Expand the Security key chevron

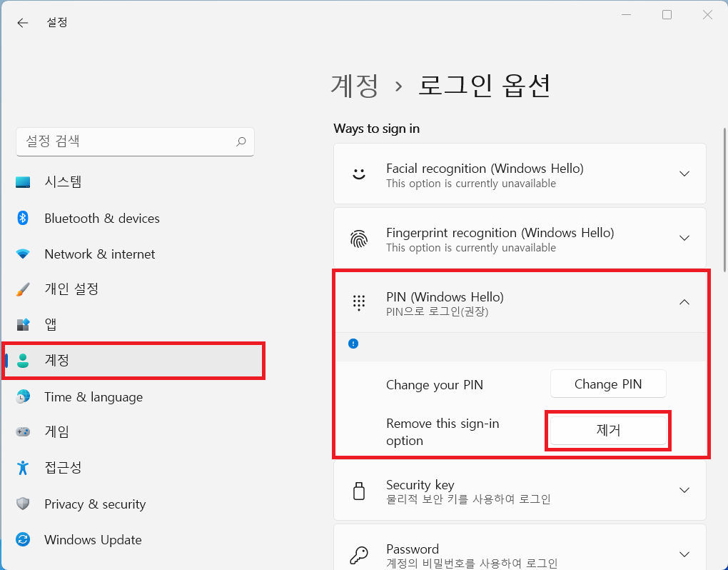(x=684, y=490)
